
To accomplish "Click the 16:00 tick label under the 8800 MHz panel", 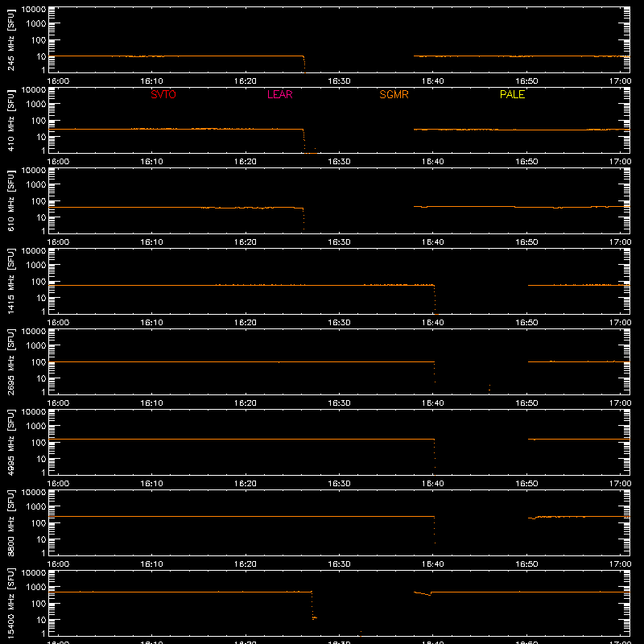I will pos(58,564).
